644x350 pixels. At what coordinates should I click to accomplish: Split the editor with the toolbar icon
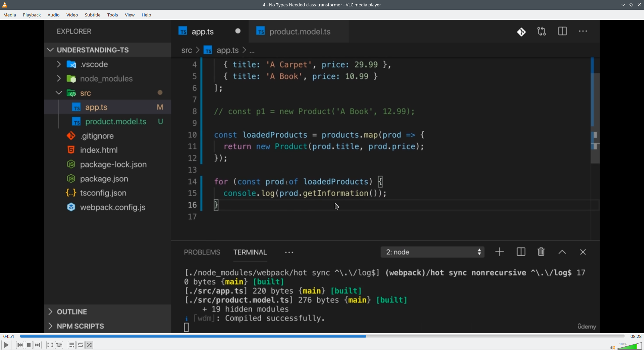click(x=562, y=31)
